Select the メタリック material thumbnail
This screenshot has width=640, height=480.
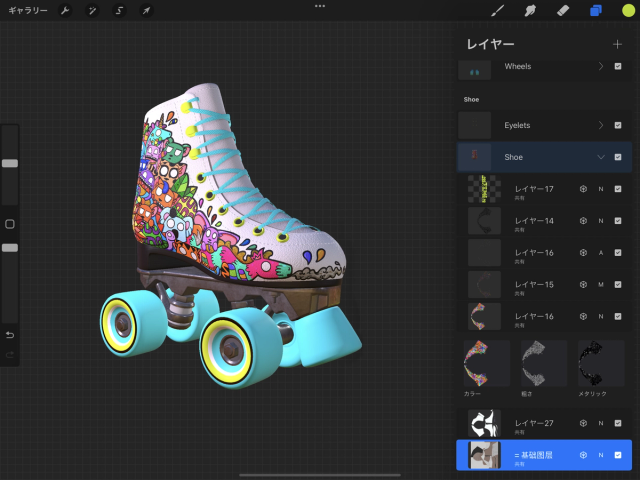[x=602, y=362]
